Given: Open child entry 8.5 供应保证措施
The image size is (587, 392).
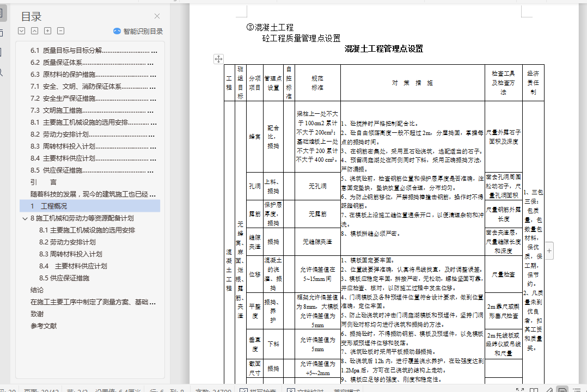Looking at the screenshot, I should tap(64, 278).
